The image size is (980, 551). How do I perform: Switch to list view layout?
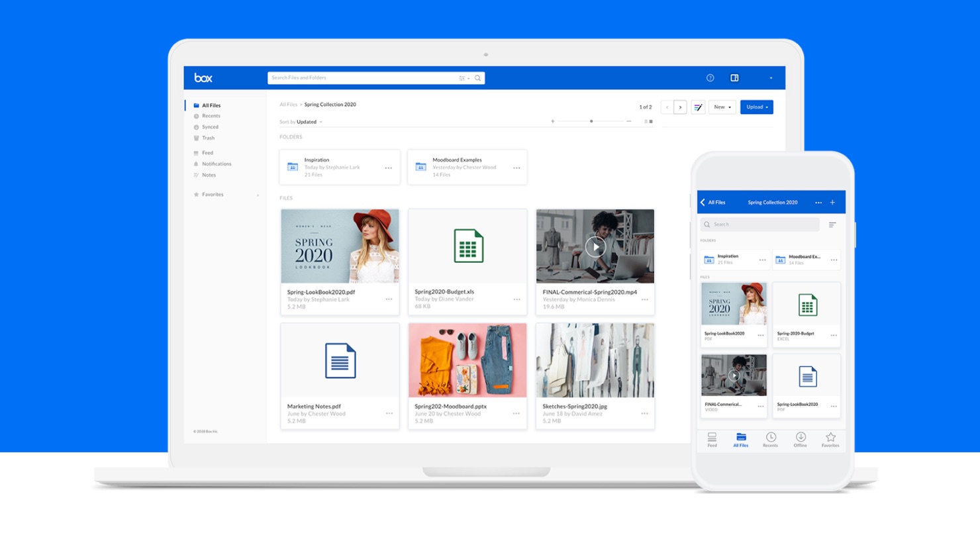coord(646,122)
